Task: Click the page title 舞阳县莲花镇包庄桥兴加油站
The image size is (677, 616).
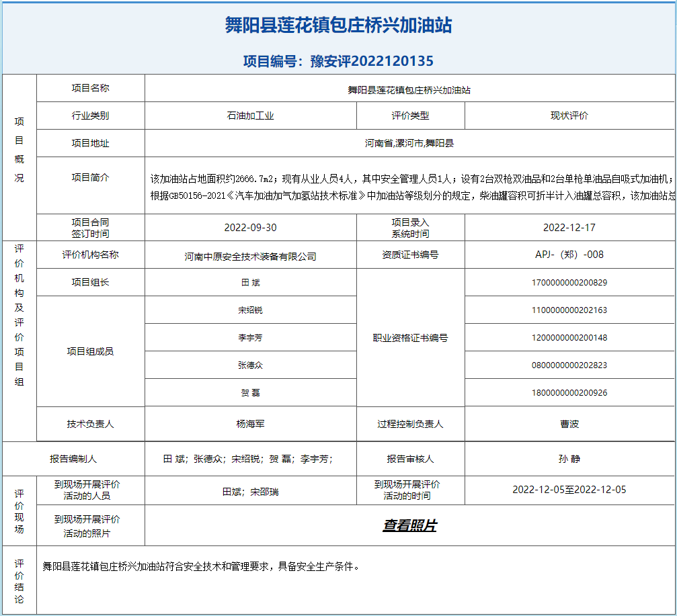Action: click(338, 25)
